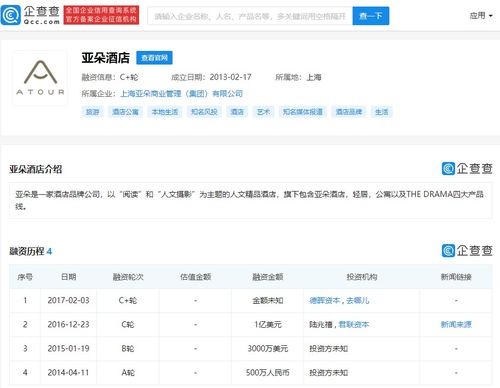Click the 新闻链接 column header
This screenshot has width=500, height=388.
(456, 277)
